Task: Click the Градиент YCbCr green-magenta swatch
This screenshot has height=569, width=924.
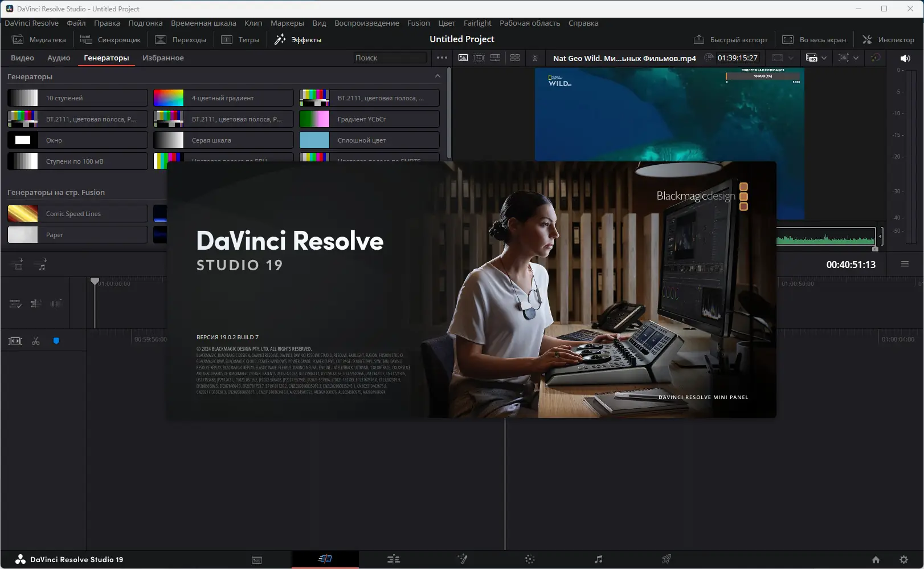Action: click(314, 119)
